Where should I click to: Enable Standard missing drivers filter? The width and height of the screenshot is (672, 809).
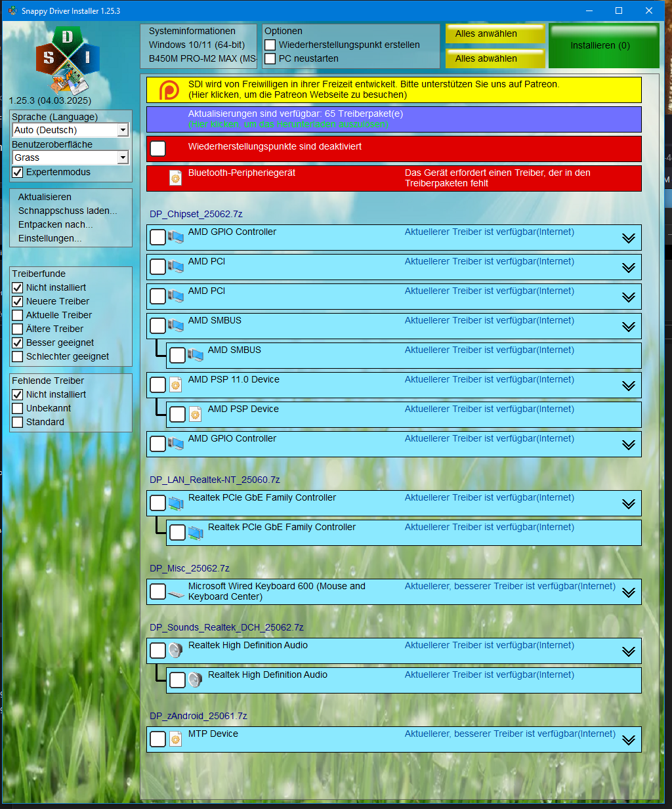click(x=18, y=423)
